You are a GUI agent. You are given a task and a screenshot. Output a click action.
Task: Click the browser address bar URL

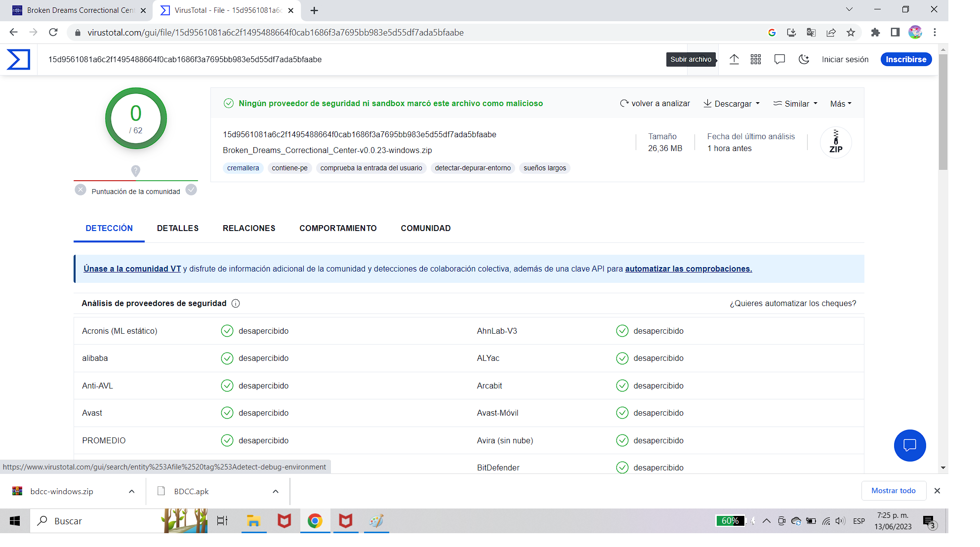coord(276,33)
